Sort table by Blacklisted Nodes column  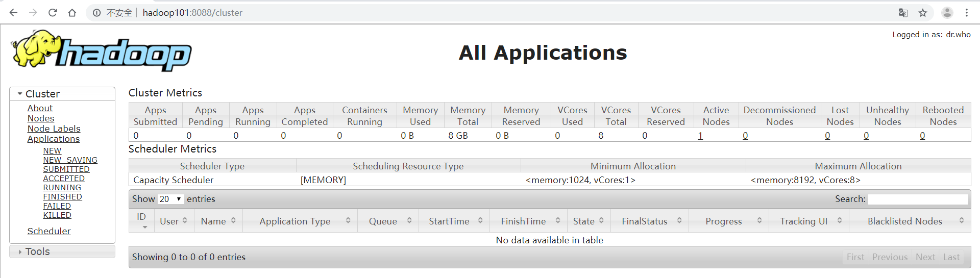coord(910,221)
